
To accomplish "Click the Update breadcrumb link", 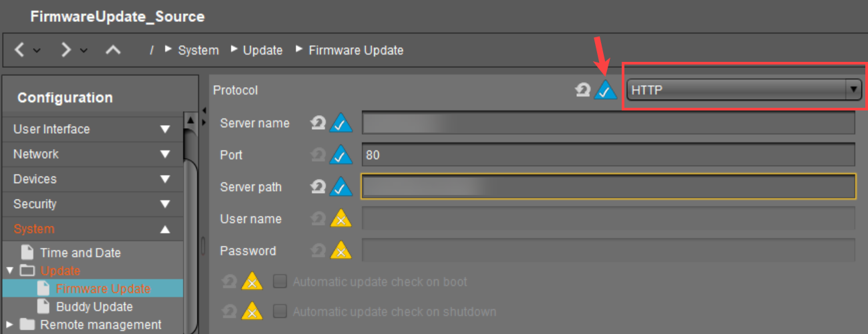I will [x=263, y=51].
